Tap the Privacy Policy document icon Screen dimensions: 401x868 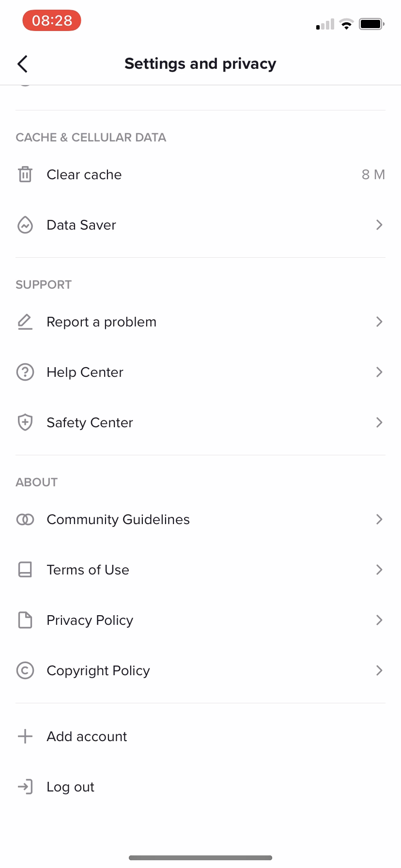point(25,620)
